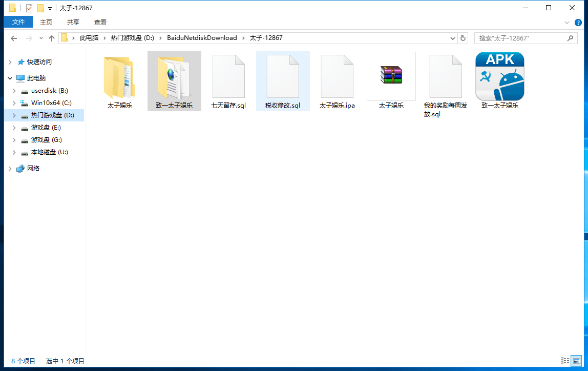
Task: Open the 文件 menu tab
Action: (x=18, y=22)
